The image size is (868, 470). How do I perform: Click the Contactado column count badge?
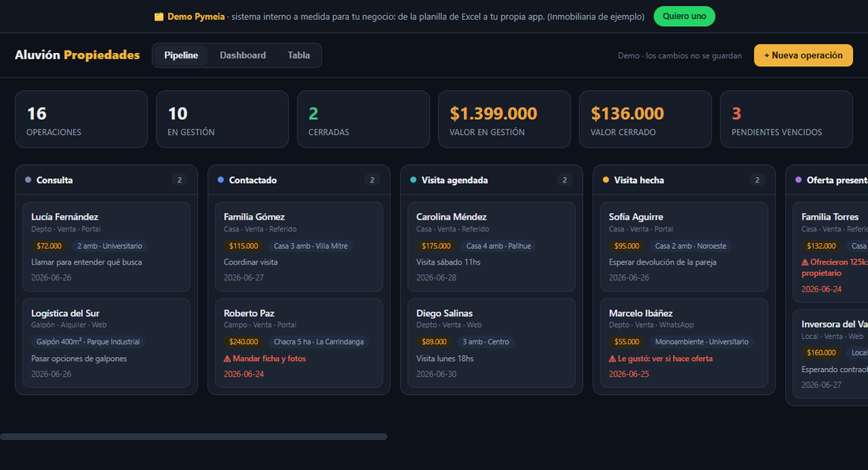pos(372,180)
